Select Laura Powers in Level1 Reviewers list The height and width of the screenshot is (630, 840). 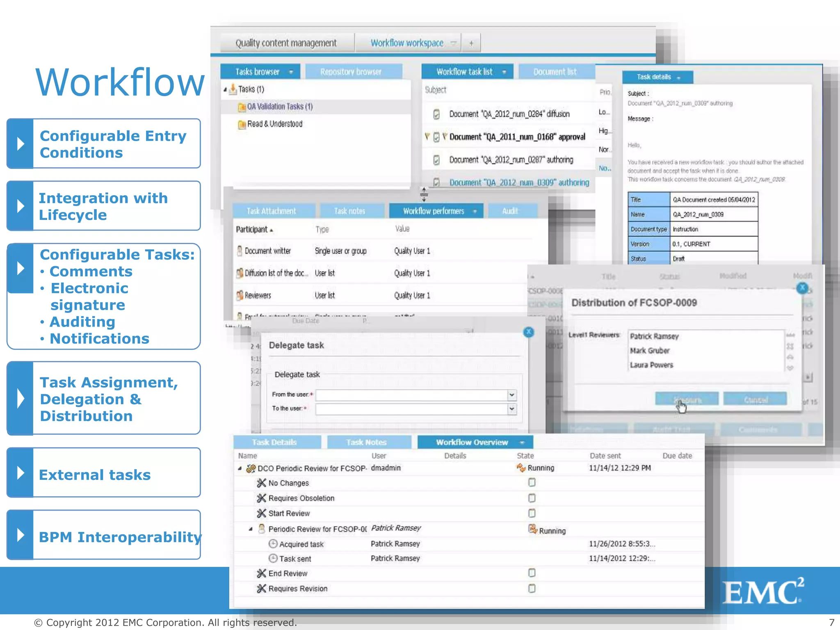[x=651, y=365]
